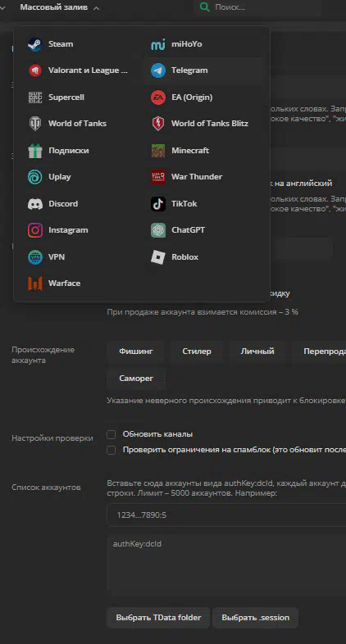Click the Uplay swirl icon

pos(35,177)
